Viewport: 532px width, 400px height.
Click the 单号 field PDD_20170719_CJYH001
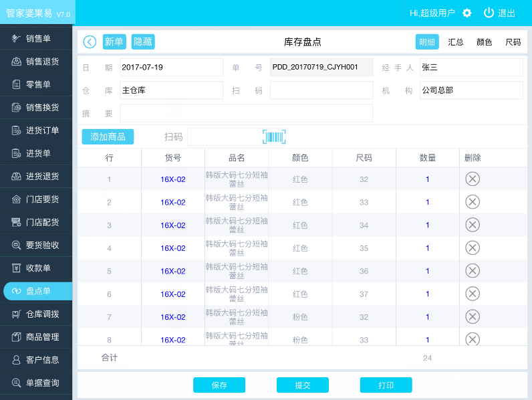click(x=321, y=68)
